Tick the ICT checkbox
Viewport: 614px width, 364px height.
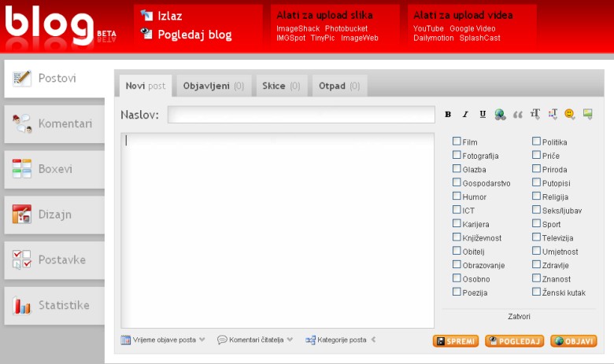pyautogui.click(x=457, y=210)
